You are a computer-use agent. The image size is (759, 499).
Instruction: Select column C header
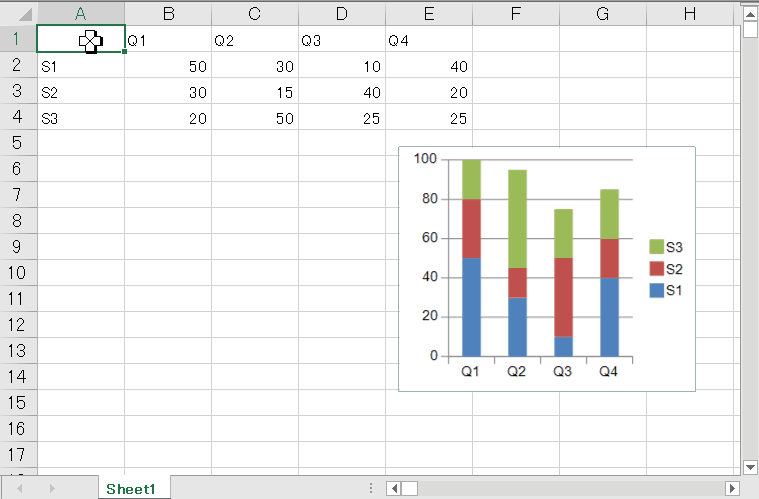[255, 14]
